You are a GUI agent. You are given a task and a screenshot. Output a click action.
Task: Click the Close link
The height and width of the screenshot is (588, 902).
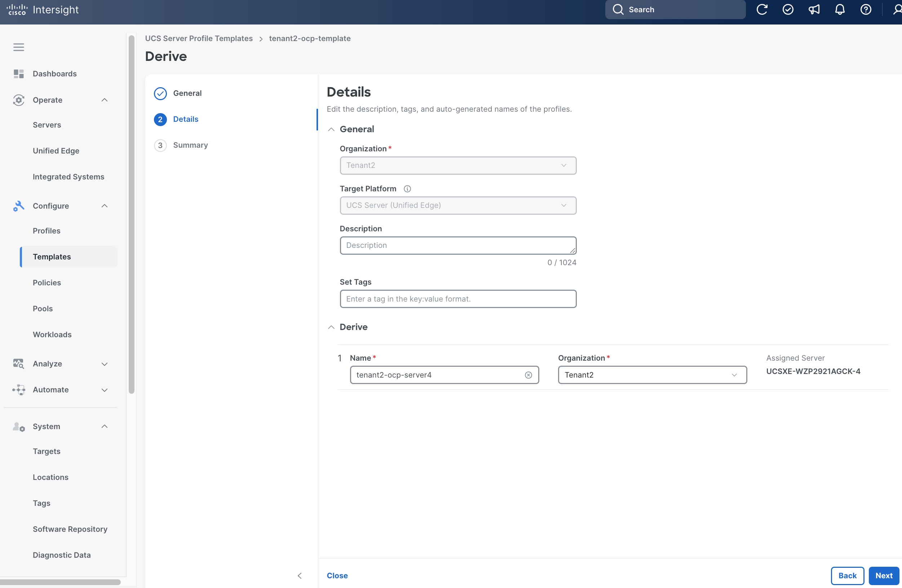pyautogui.click(x=337, y=576)
